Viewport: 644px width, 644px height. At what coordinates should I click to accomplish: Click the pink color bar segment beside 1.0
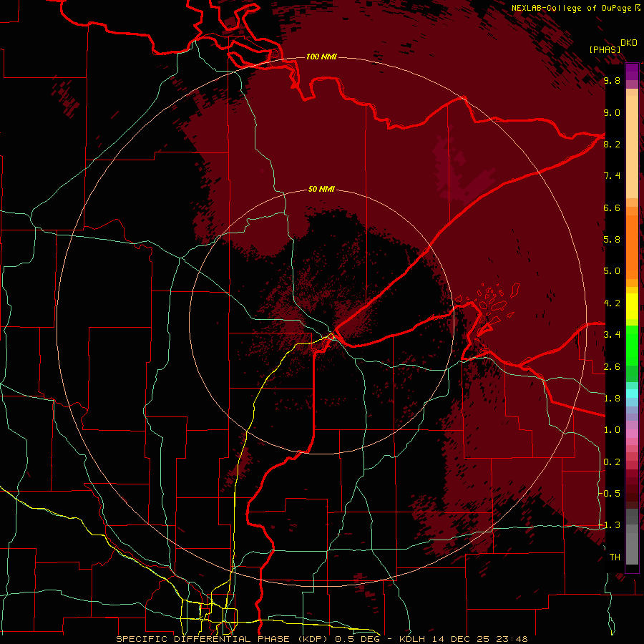pos(632,434)
